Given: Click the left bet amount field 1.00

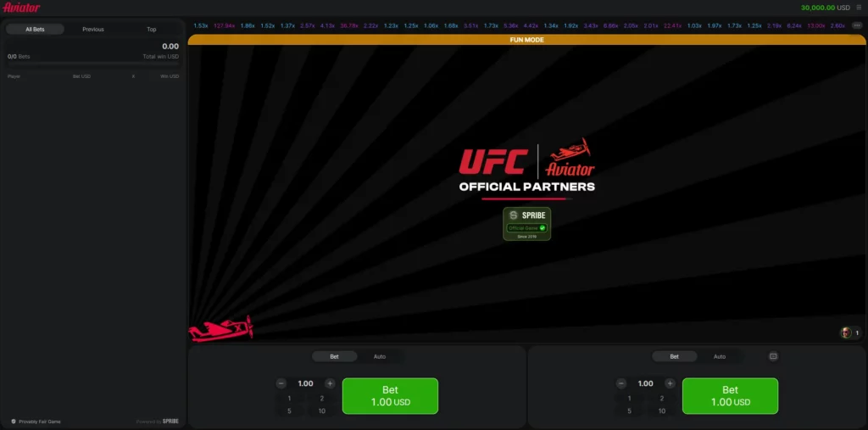Looking at the screenshot, I should click(x=305, y=383).
